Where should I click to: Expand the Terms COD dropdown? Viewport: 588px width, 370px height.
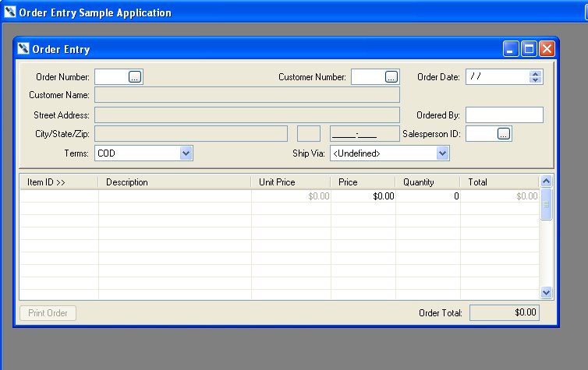point(186,153)
